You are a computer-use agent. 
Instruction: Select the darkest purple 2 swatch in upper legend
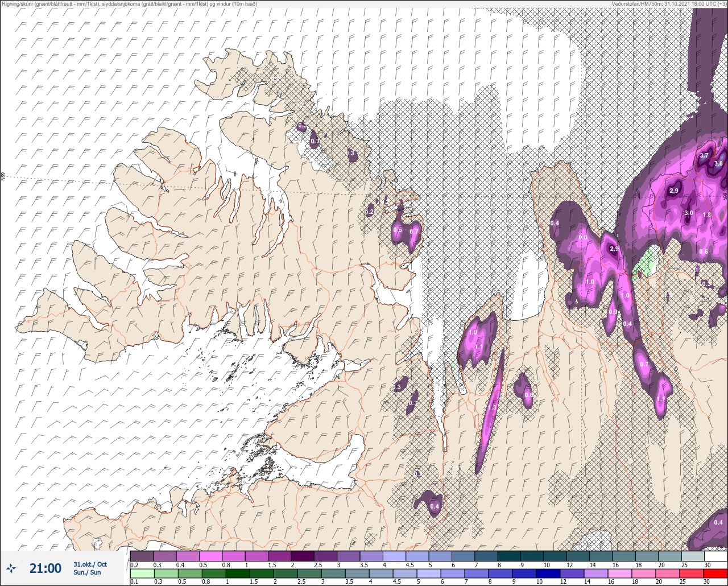[302, 556]
